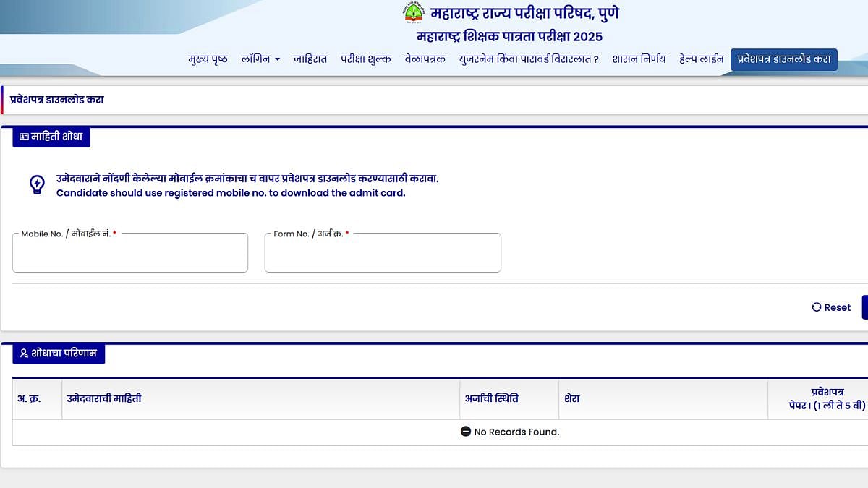
Task: Click the blue search button at right edge
Action: 865,307
